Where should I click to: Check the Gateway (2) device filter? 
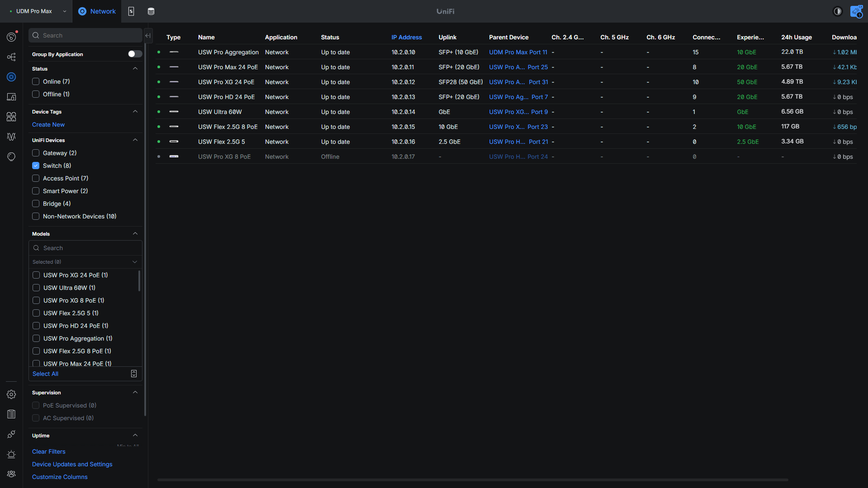click(36, 153)
